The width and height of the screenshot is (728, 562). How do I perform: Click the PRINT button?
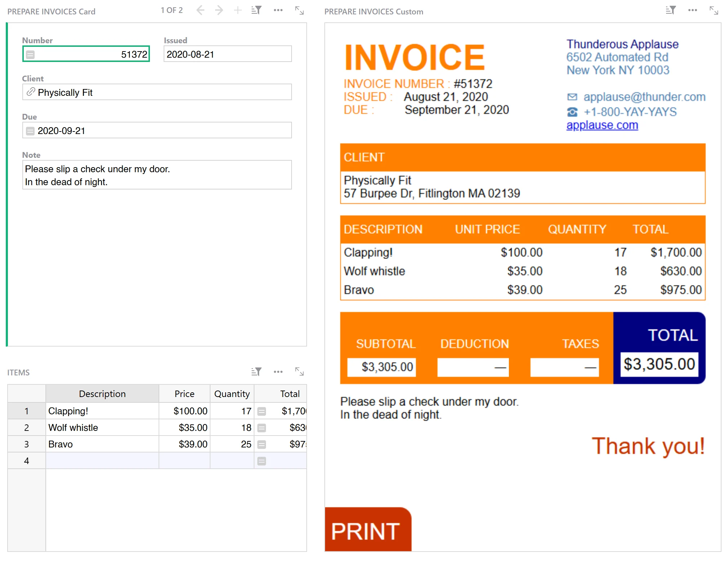368,529
